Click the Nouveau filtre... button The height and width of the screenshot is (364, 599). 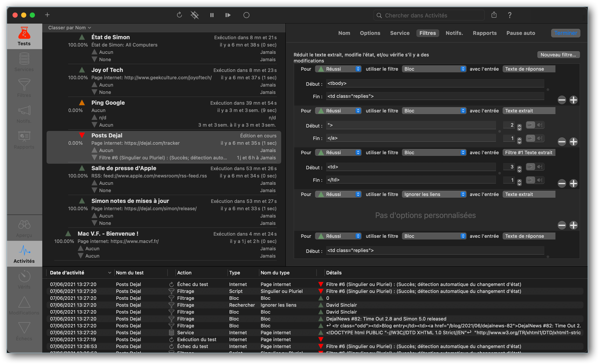(x=558, y=55)
